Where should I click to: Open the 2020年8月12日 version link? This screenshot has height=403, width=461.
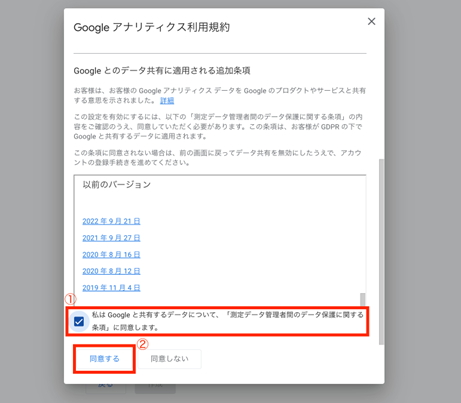coord(111,271)
